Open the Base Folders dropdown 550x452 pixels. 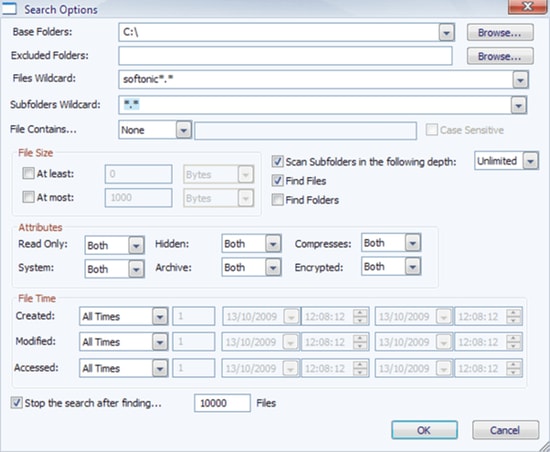coord(447,33)
